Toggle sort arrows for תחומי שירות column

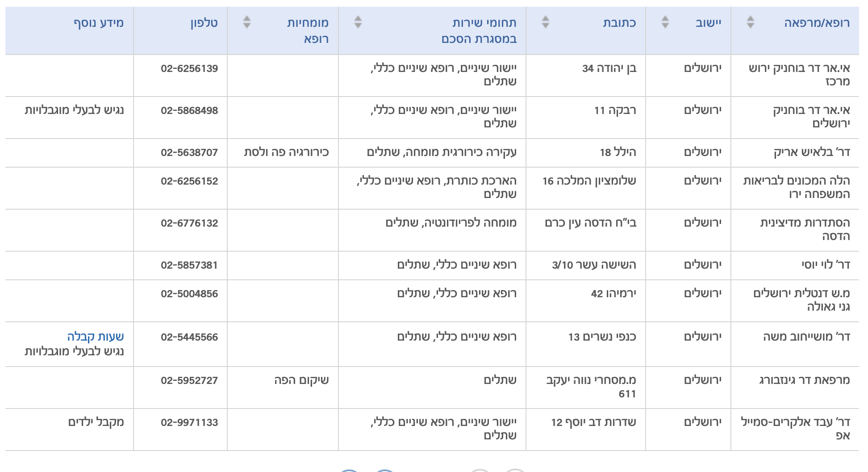(358, 22)
